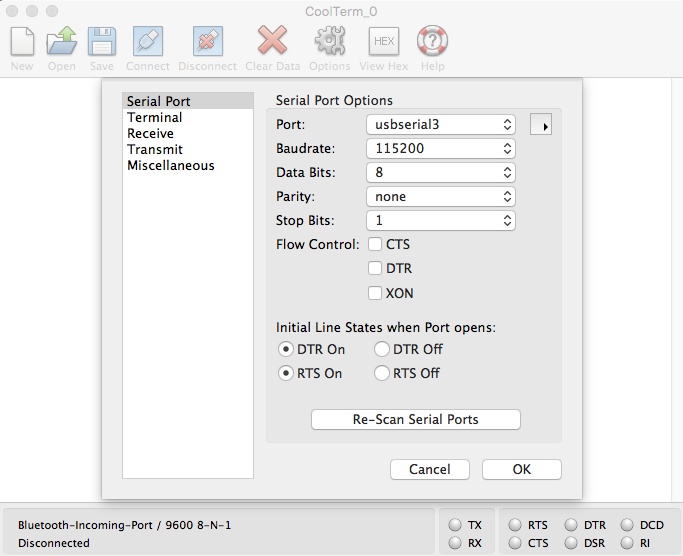Open the Help lifebuoy icon
Image resolution: width=683 pixels, height=556 pixels.
tap(432, 42)
